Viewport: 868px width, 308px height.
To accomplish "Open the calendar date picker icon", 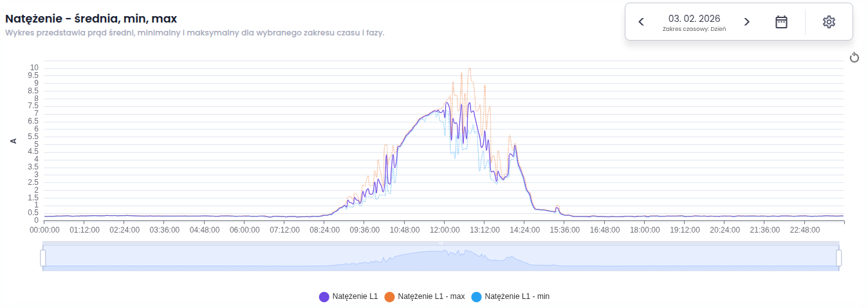I will tap(781, 22).
